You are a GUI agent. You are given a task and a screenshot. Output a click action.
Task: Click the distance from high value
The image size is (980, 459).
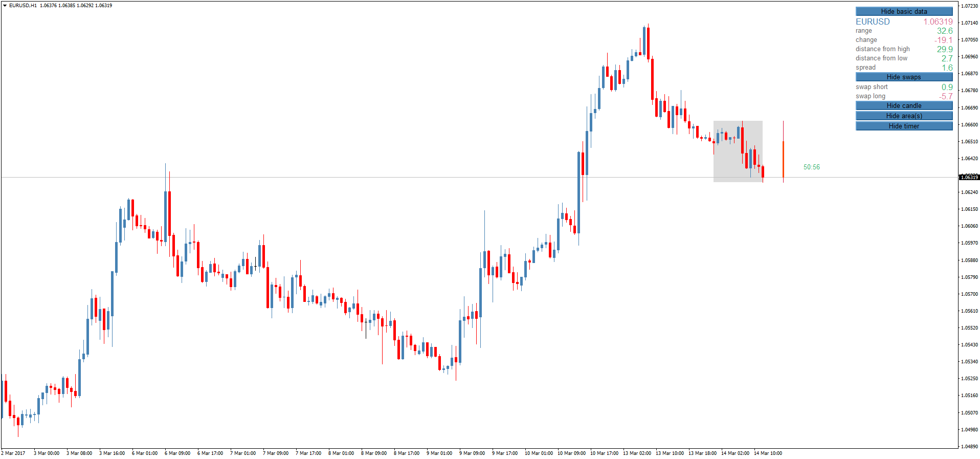945,49
